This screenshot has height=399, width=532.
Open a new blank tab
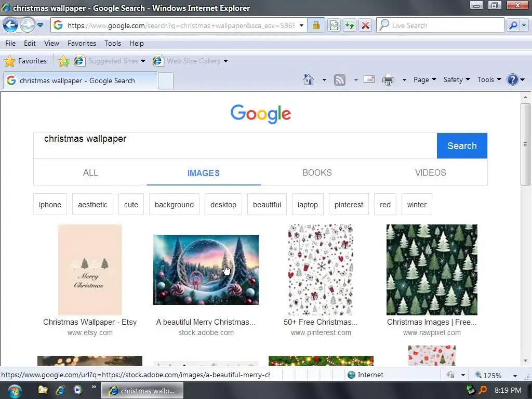tap(166, 81)
